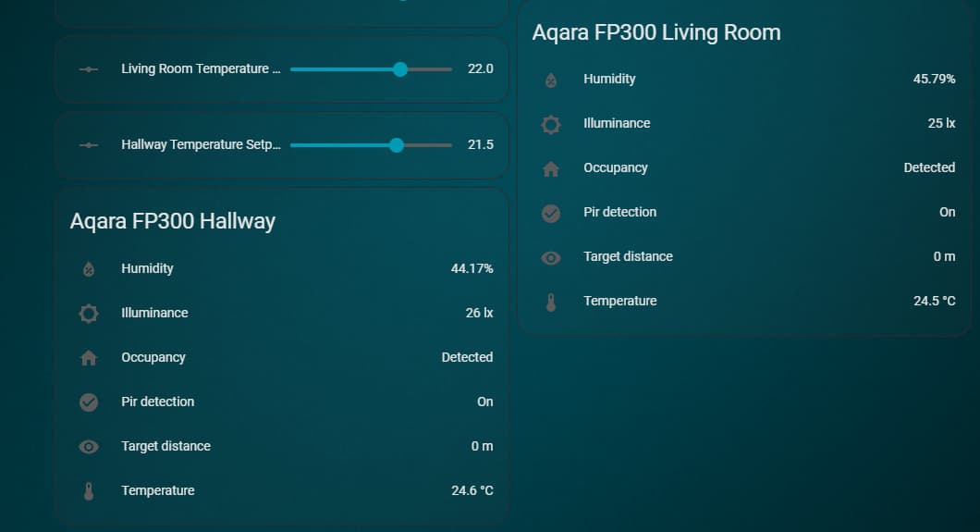Open Living Room Occupancy entity label
The height and width of the screenshot is (532, 980).
click(616, 167)
